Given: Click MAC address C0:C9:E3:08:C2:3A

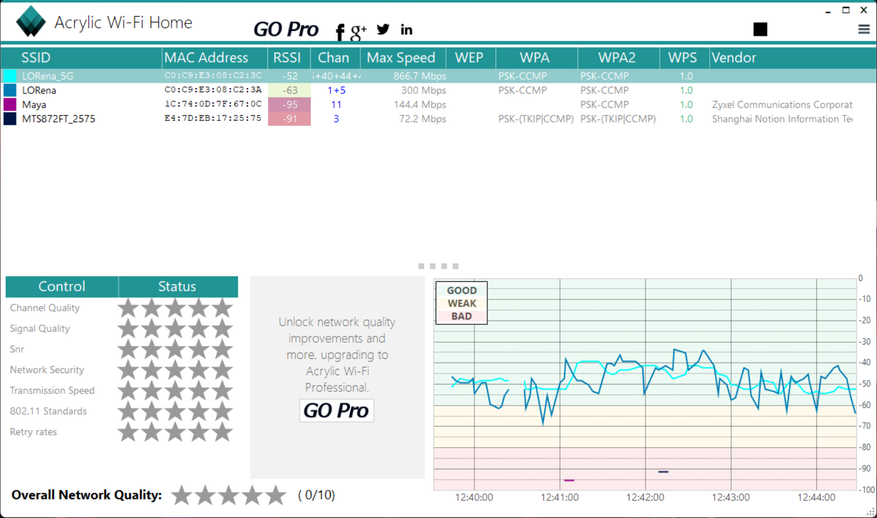Looking at the screenshot, I should (213, 90).
